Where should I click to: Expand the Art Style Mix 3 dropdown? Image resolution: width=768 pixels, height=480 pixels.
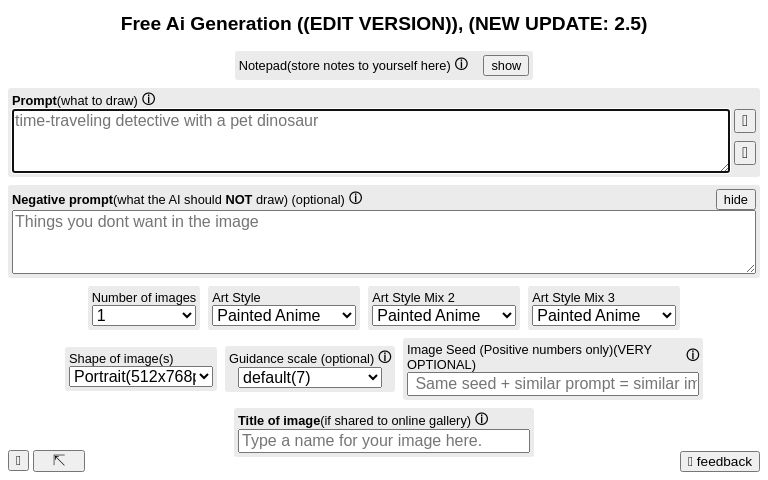604,315
